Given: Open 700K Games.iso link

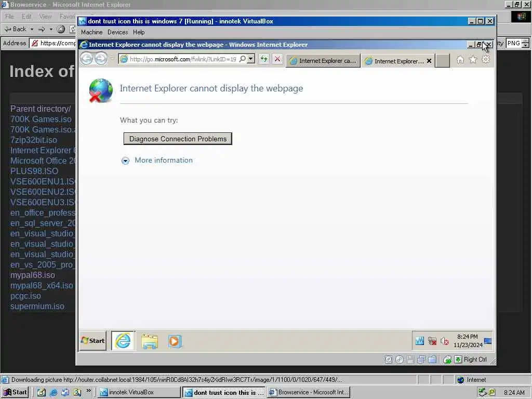Looking at the screenshot, I should point(41,119).
